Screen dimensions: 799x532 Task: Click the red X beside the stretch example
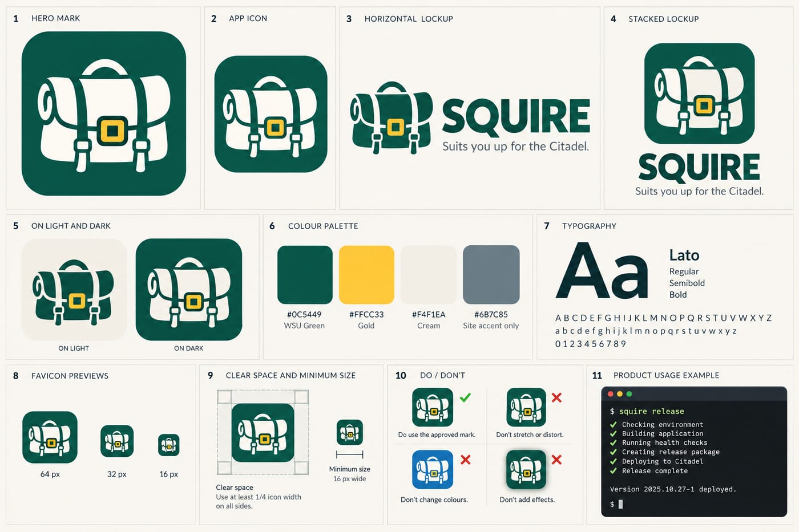(x=556, y=397)
